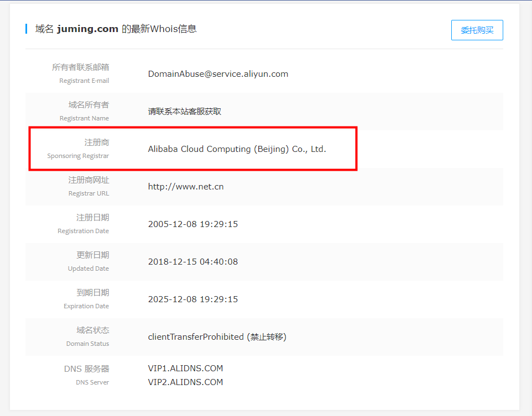Click the Alibaba Cloud Computing registrar name
The width and height of the screenshot is (532, 416).
[237, 149]
